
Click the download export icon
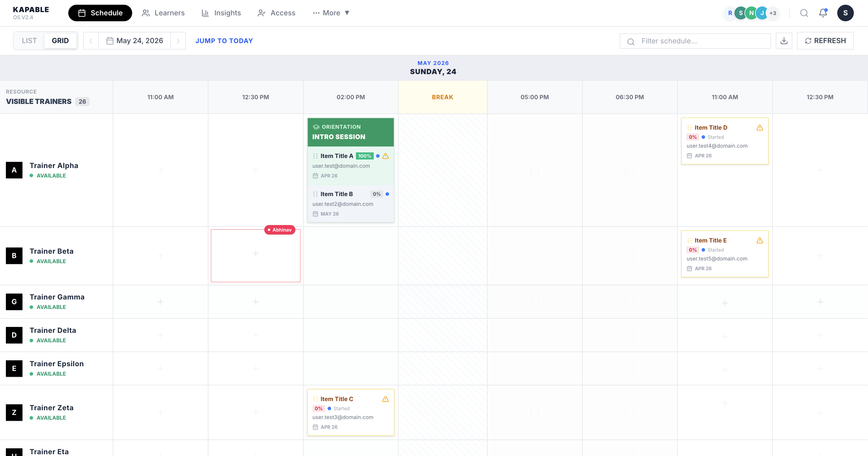click(x=784, y=41)
